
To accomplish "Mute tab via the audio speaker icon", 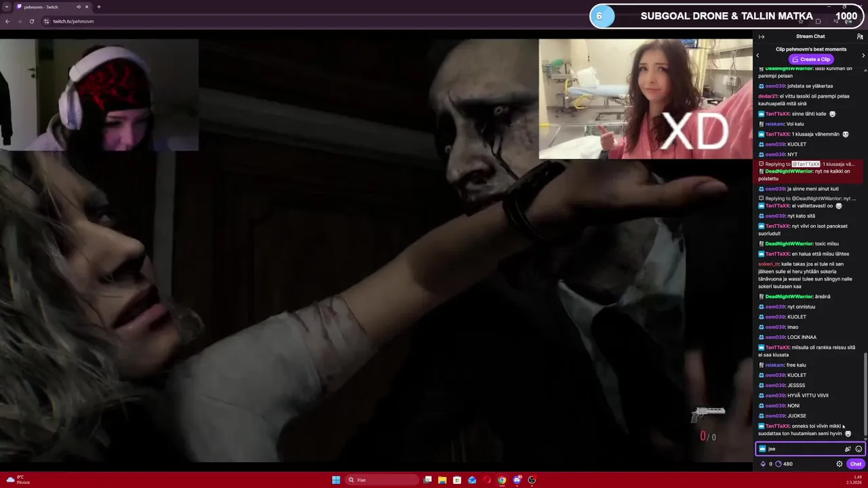I will [79, 7].
